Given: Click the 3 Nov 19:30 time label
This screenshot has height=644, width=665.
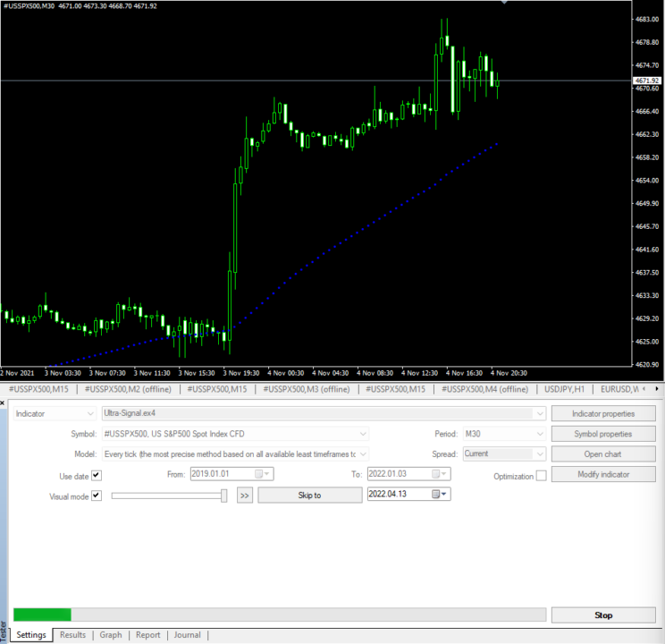Looking at the screenshot, I should 241,373.
